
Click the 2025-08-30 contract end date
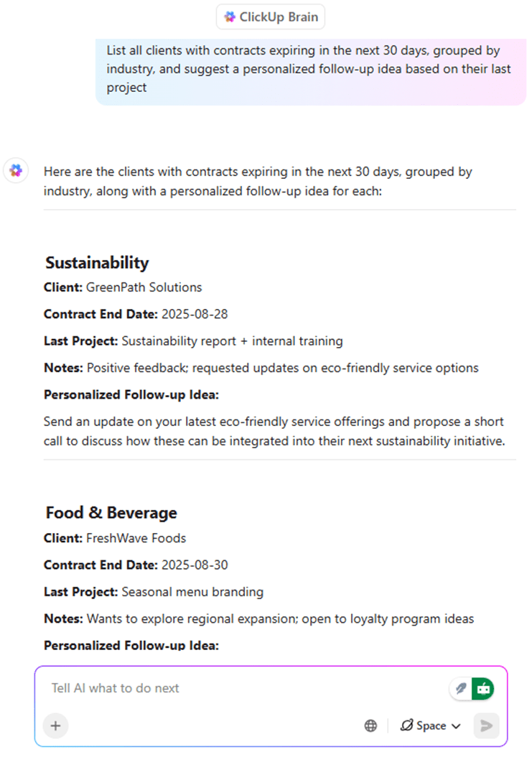pyautogui.click(x=195, y=565)
